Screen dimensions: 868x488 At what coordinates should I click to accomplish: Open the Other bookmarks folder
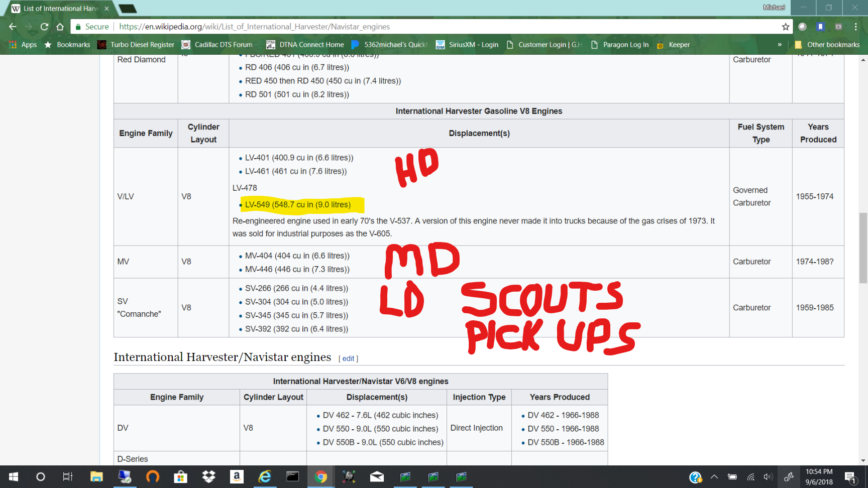click(827, 45)
